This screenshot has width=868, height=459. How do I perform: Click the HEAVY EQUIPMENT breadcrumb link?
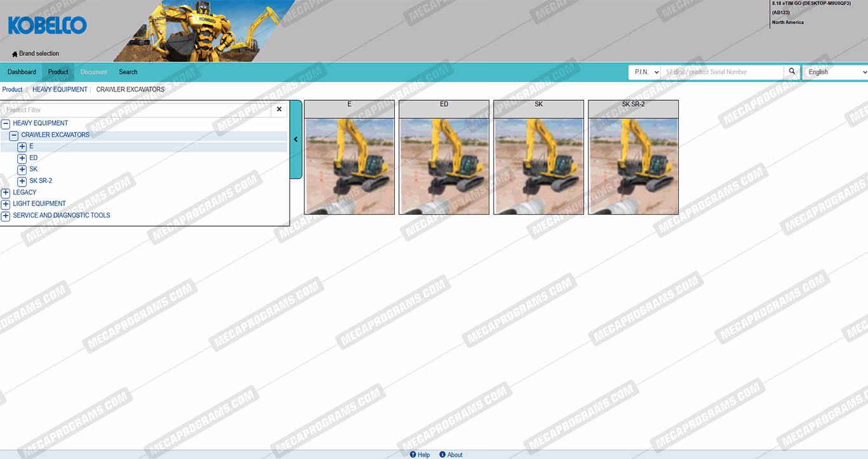(60, 90)
